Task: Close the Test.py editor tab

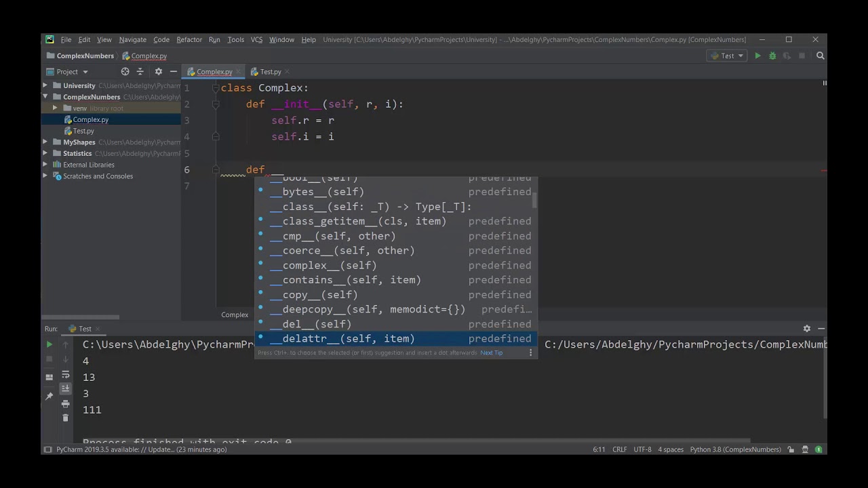Action: pos(287,71)
